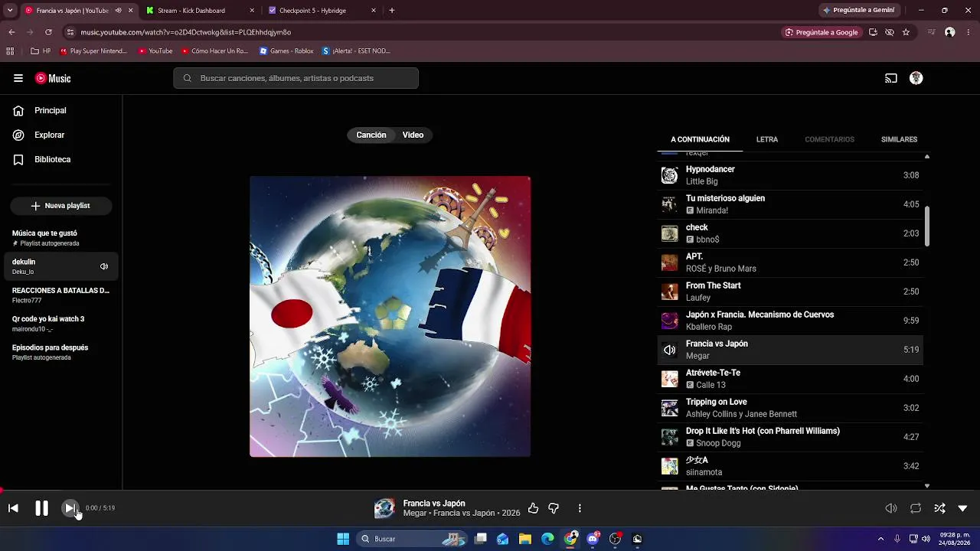This screenshot has width=980, height=551.
Task: Click the player bar album thumbnail
Action: (384, 508)
